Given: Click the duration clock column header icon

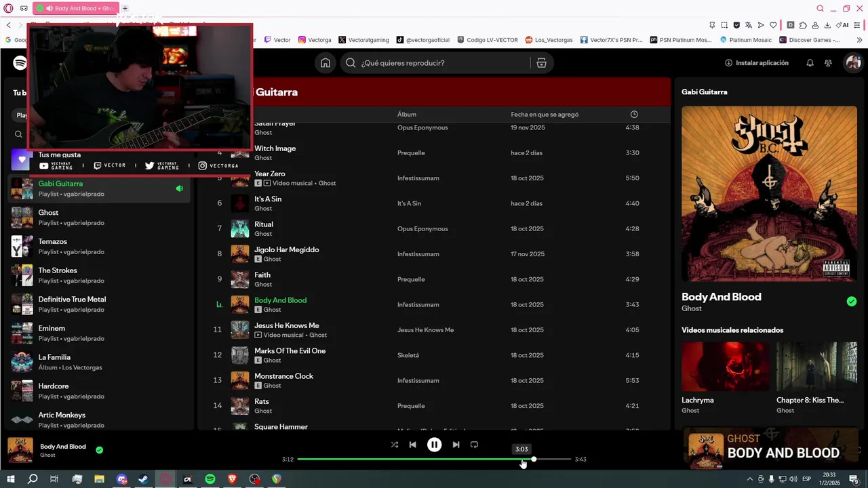Looking at the screenshot, I should (x=634, y=115).
